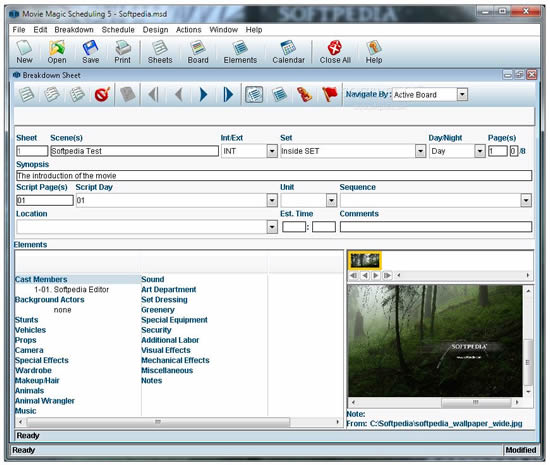Viewport: 550px width, 465px height.
Task: Click the blue element list icon
Action: (280, 94)
